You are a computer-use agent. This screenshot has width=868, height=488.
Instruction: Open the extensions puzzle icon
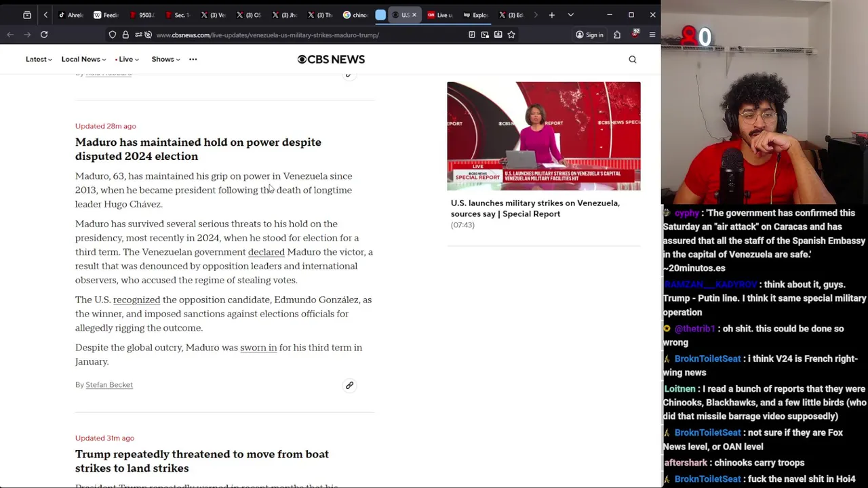pos(617,35)
